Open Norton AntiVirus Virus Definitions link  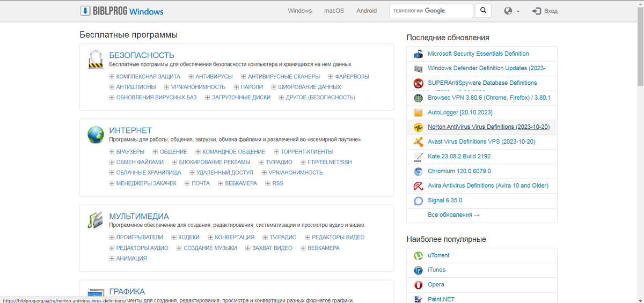489,127
